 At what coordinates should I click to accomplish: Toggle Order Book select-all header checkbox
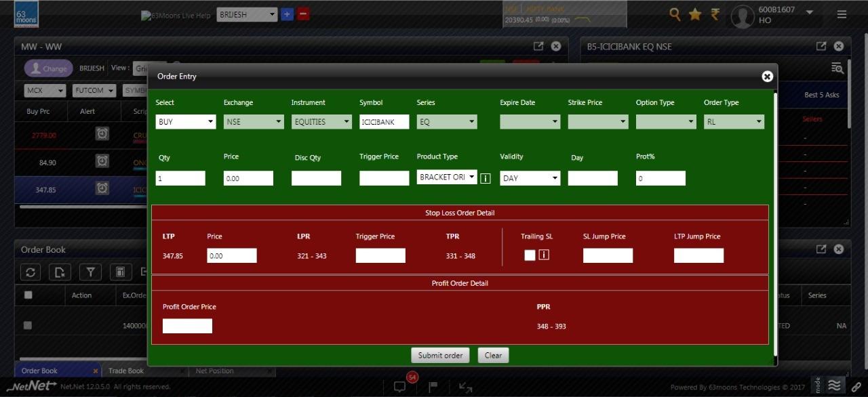(x=28, y=295)
